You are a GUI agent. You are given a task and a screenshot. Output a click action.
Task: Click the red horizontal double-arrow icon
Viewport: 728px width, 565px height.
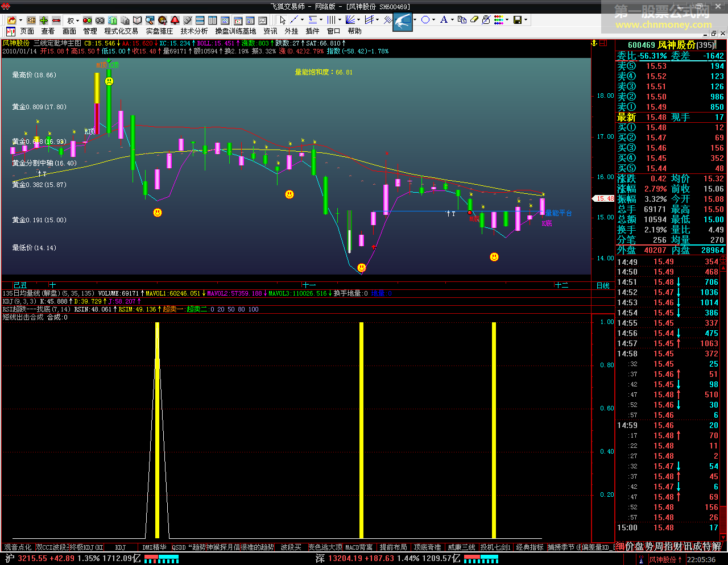tap(56, 20)
